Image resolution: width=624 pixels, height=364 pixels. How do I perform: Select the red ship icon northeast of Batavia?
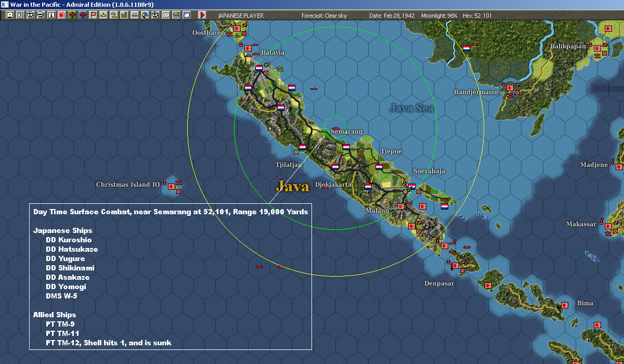point(314,89)
